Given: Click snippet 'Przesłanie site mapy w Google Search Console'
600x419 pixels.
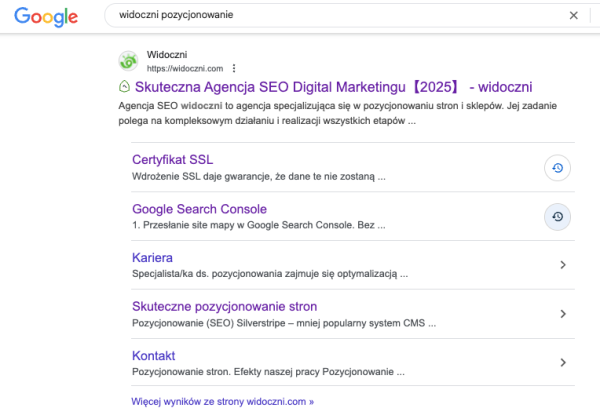Looking at the screenshot, I should [259, 225].
